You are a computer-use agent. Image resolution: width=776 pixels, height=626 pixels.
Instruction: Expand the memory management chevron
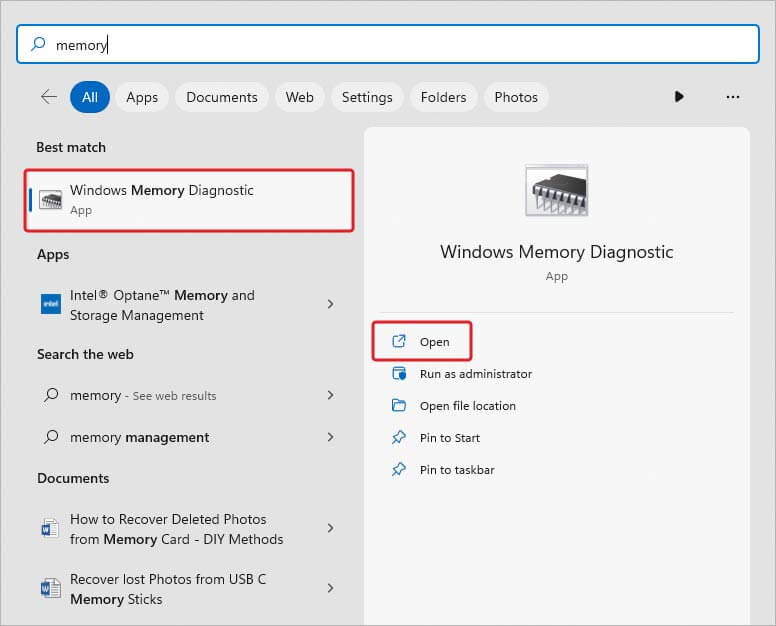pyautogui.click(x=331, y=437)
